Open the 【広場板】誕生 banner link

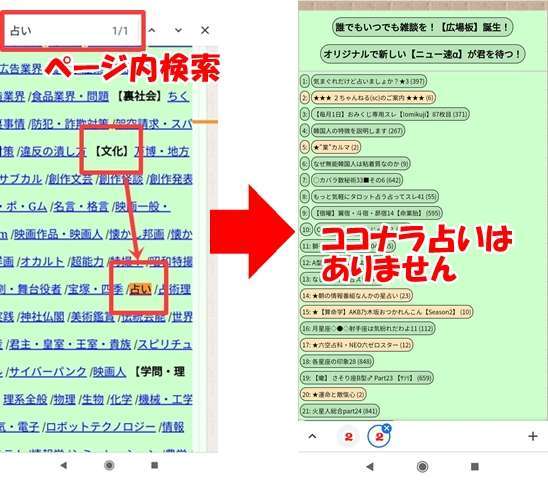click(x=422, y=27)
